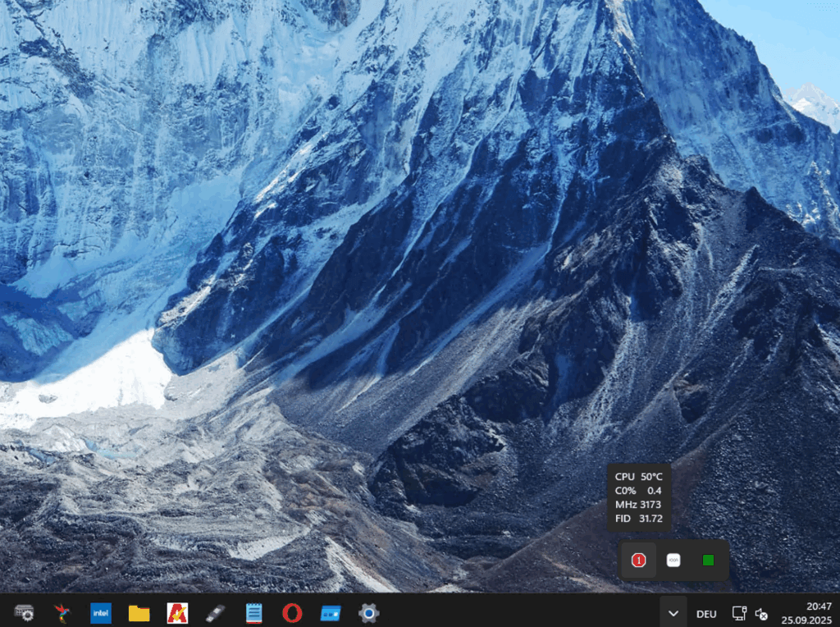Open network settings from the monitor tray icon
The image size is (840, 627).
(x=739, y=614)
